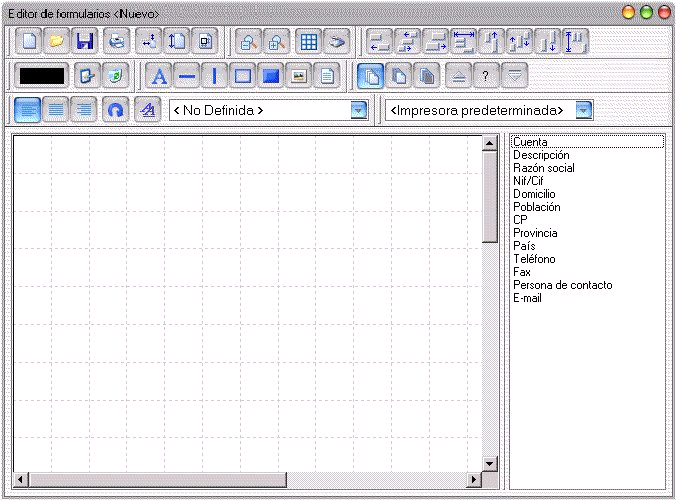
Task: Click the new blank form icon
Action: tap(28, 41)
